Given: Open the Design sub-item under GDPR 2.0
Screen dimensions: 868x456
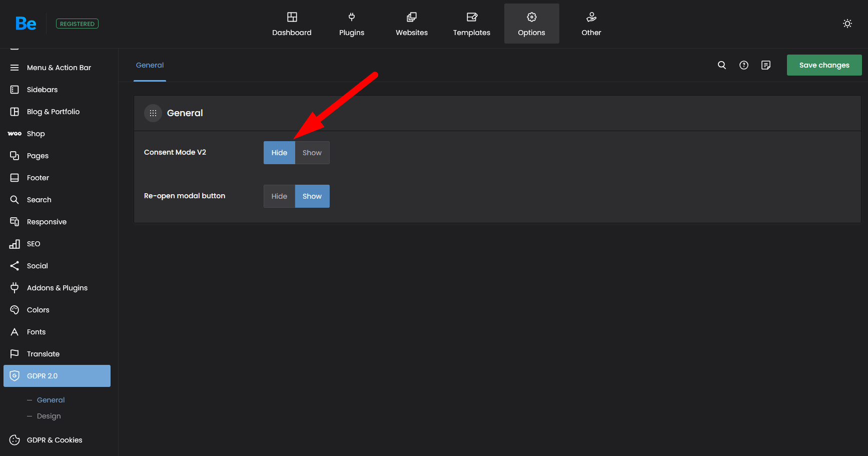Looking at the screenshot, I should [x=49, y=416].
